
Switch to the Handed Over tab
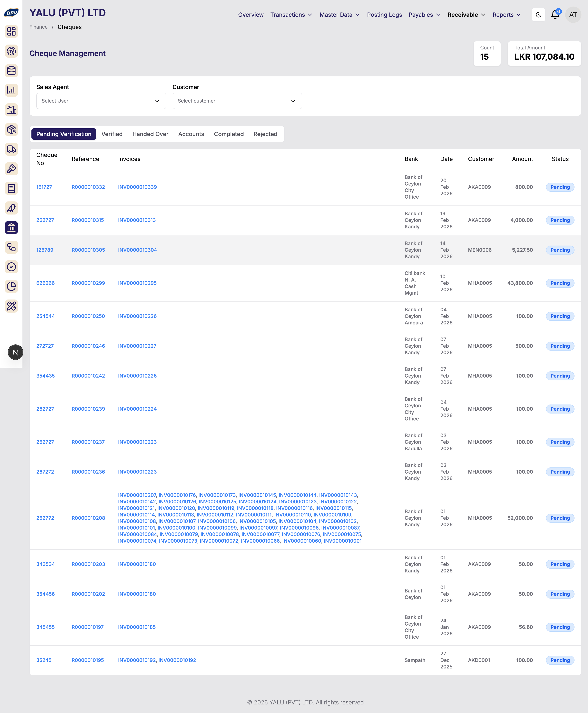(150, 134)
